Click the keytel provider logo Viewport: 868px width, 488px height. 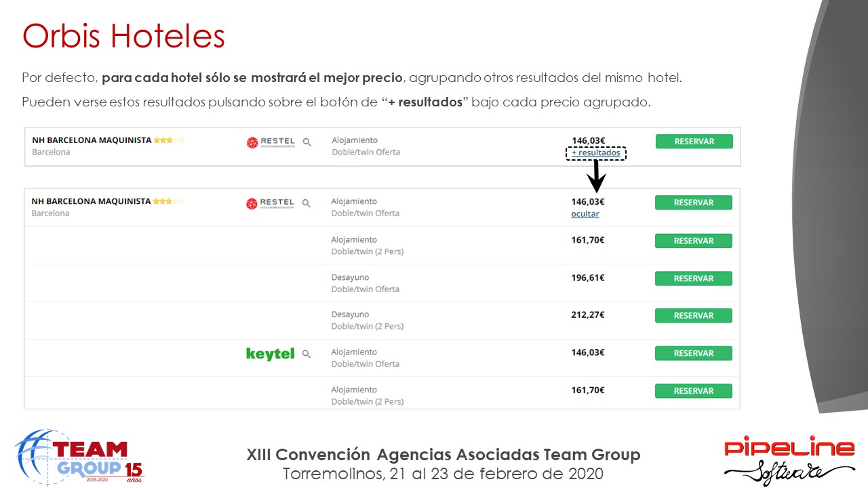270,354
